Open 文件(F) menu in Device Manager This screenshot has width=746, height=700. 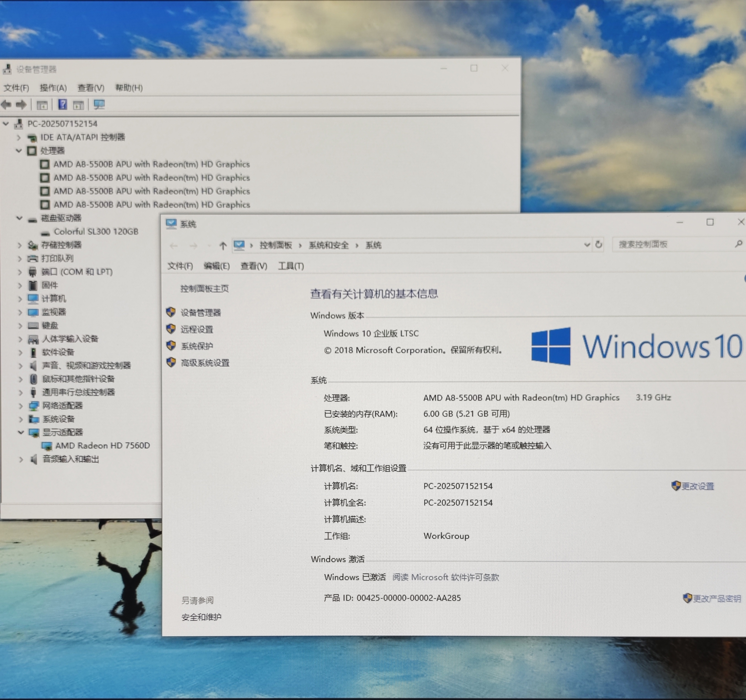(16, 88)
